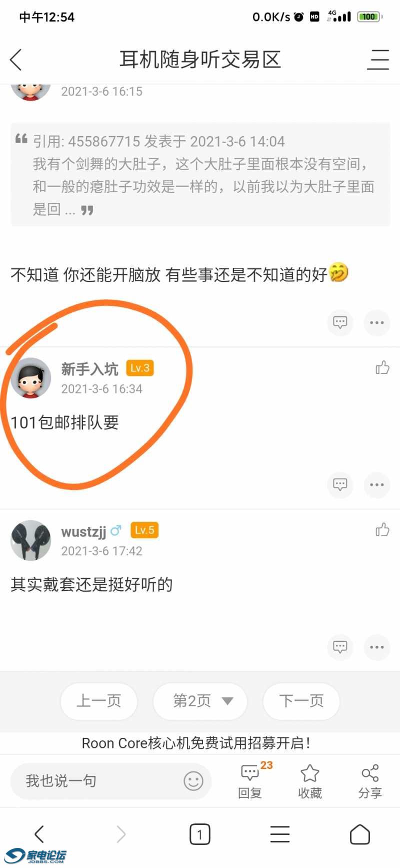Viewport: 400px width, 868px height.
Task: Open more options for wustzjj's post
Action: pos(377,647)
